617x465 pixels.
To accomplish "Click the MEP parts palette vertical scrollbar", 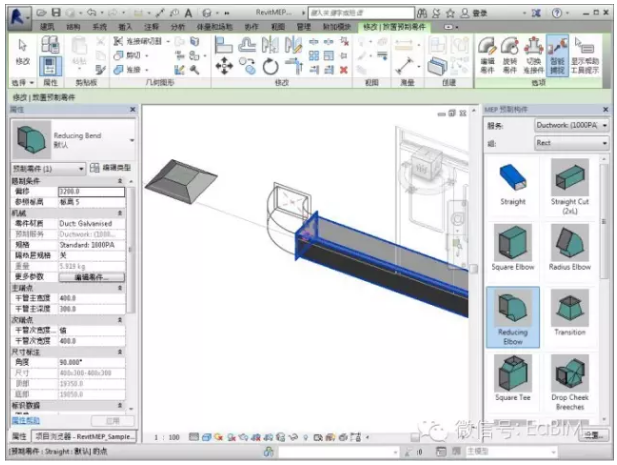I will pyautogui.click(x=604, y=220).
